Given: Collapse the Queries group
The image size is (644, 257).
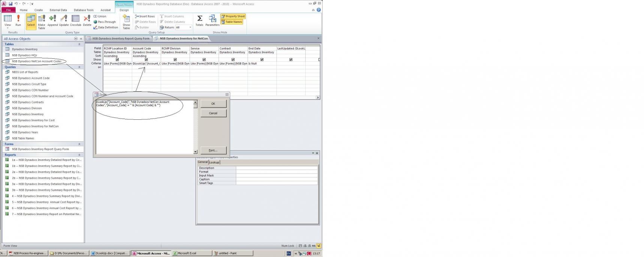Looking at the screenshot, I should point(79,67).
